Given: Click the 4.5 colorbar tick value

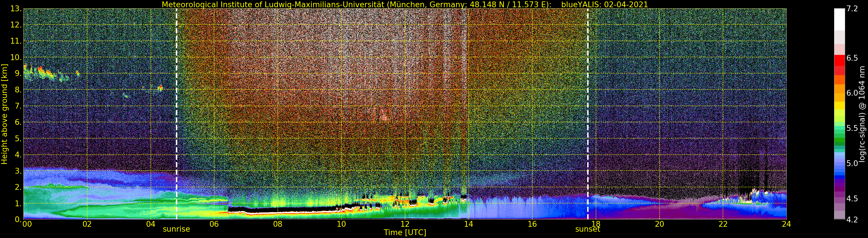Looking at the screenshot, I should coord(852,198).
